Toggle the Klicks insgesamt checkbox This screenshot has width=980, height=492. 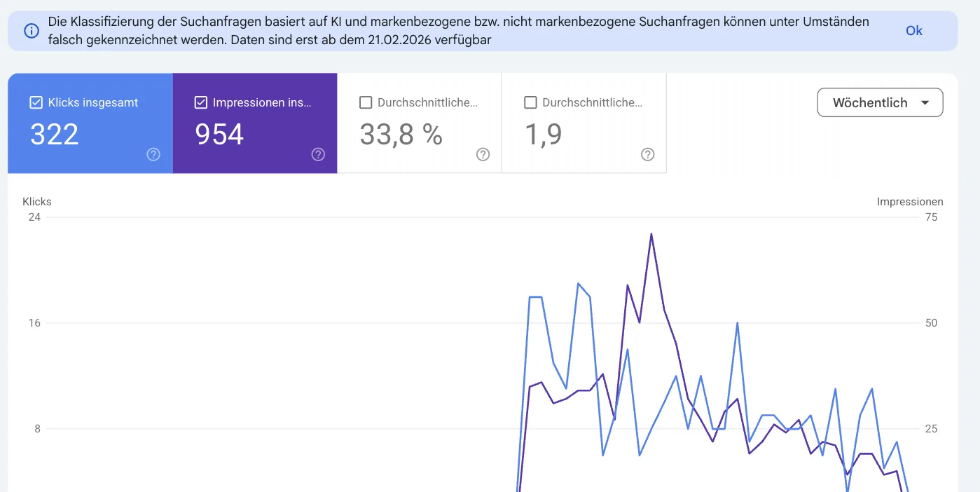click(x=36, y=102)
